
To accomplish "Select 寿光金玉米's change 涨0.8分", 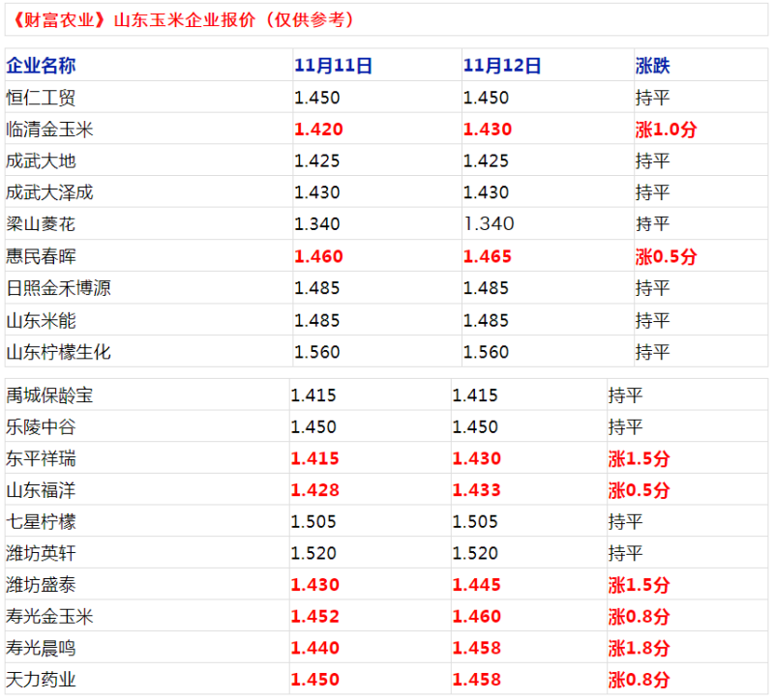I will coord(639,616).
